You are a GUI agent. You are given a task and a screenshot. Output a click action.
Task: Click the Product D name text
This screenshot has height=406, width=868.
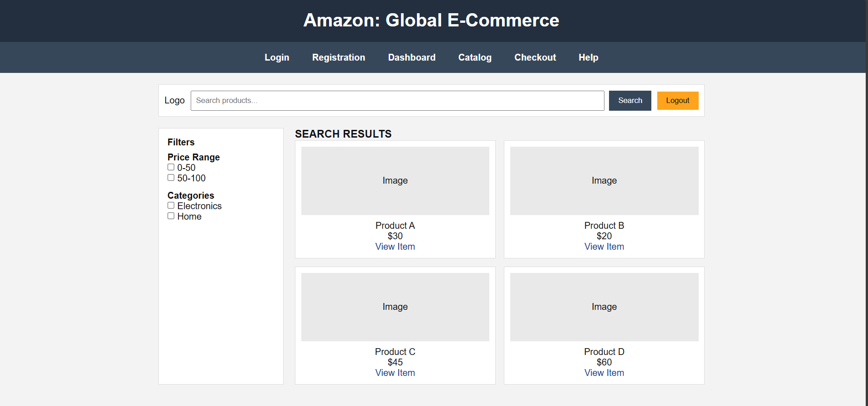click(x=604, y=352)
